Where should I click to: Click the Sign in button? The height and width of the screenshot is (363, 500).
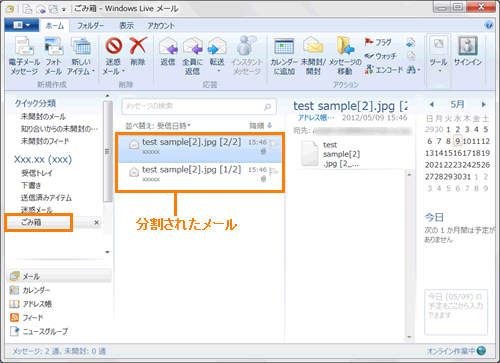[x=468, y=52]
